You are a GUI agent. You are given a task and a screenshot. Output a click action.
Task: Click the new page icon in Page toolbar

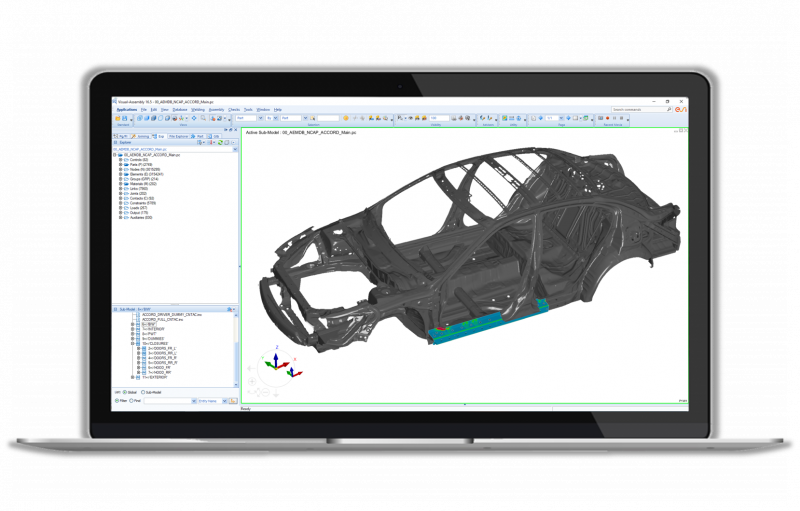point(533,118)
